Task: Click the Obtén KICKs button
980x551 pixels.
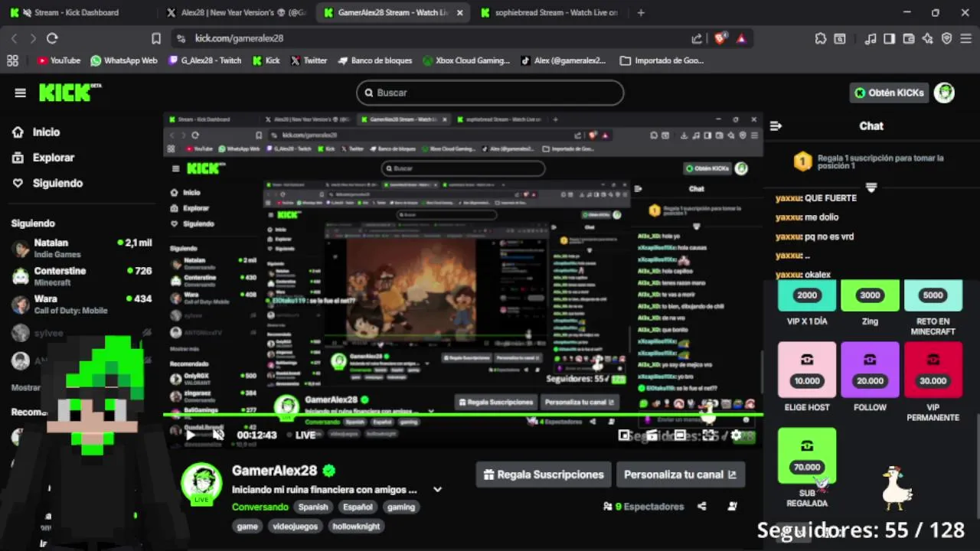Action: click(890, 93)
